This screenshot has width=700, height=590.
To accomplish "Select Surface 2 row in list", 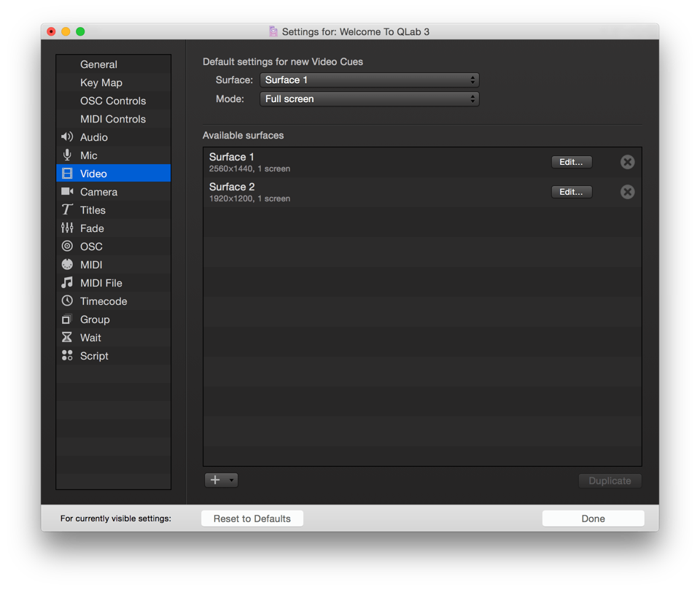I will click(x=365, y=192).
